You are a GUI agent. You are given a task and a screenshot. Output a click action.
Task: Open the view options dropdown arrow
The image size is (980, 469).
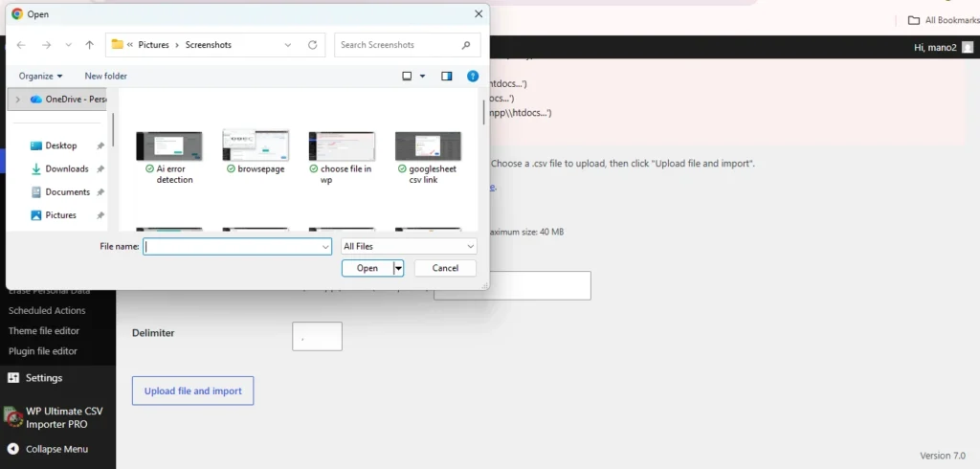point(422,77)
